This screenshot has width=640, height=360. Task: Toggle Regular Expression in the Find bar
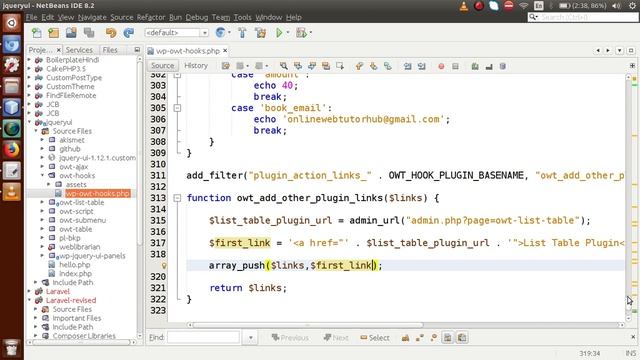point(433,338)
